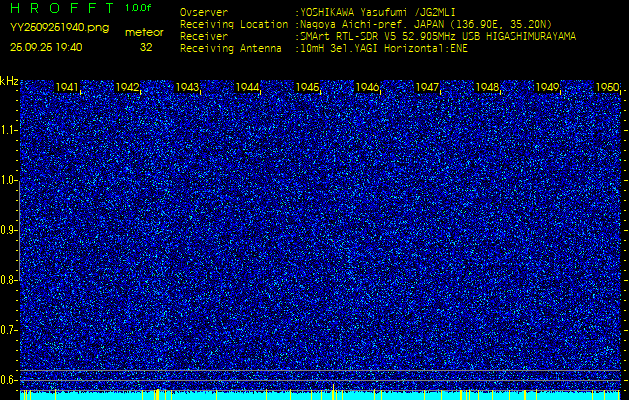The image size is (629, 400).
Task: Click the kHz axis unit label
Action: pos(9,81)
